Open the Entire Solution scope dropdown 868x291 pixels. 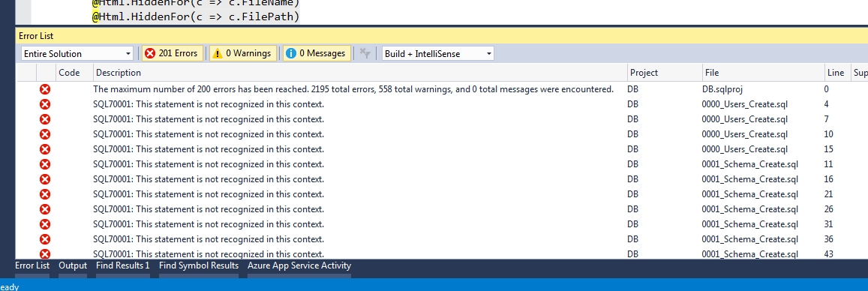pyautogui.click(x=77, y=54)
